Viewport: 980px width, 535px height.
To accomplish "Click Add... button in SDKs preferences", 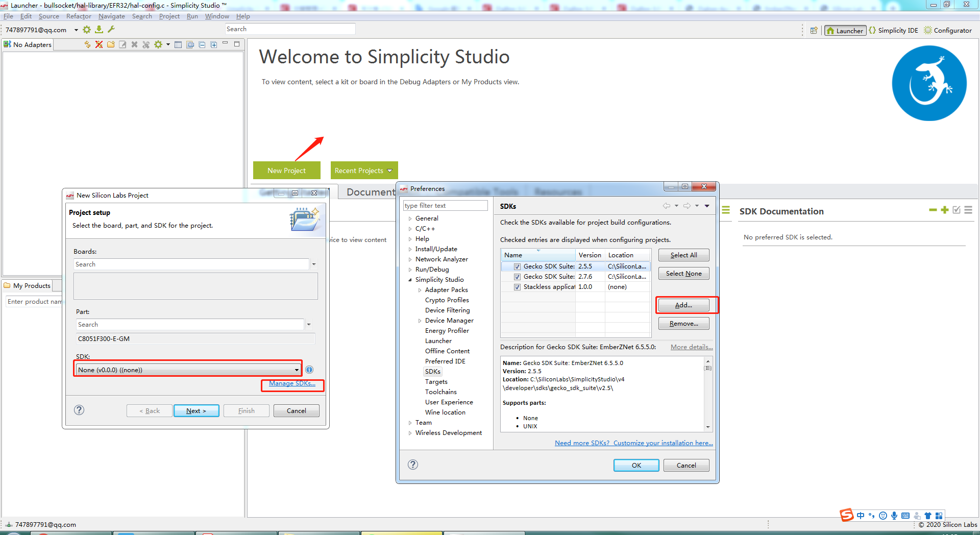I will (x=683, y=305).
